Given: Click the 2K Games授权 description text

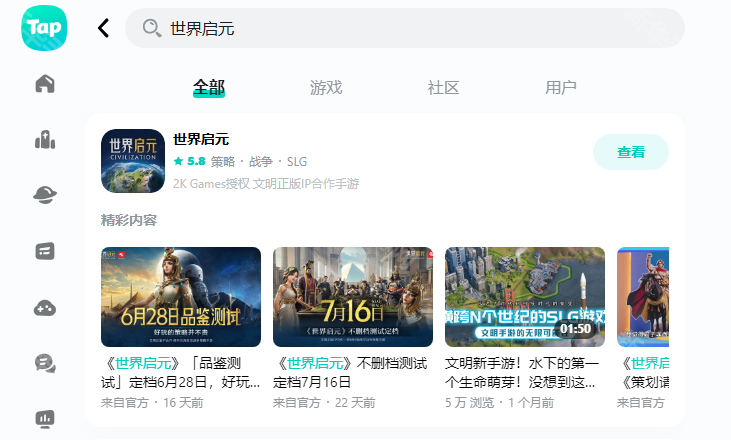Looking at the screenshot, I should point(266,184).
